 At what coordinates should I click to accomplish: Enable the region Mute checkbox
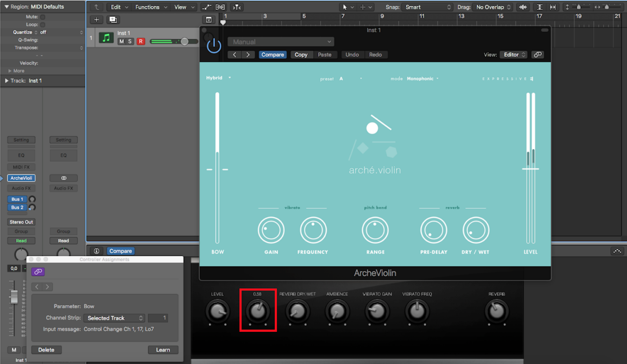pos(43,17)
